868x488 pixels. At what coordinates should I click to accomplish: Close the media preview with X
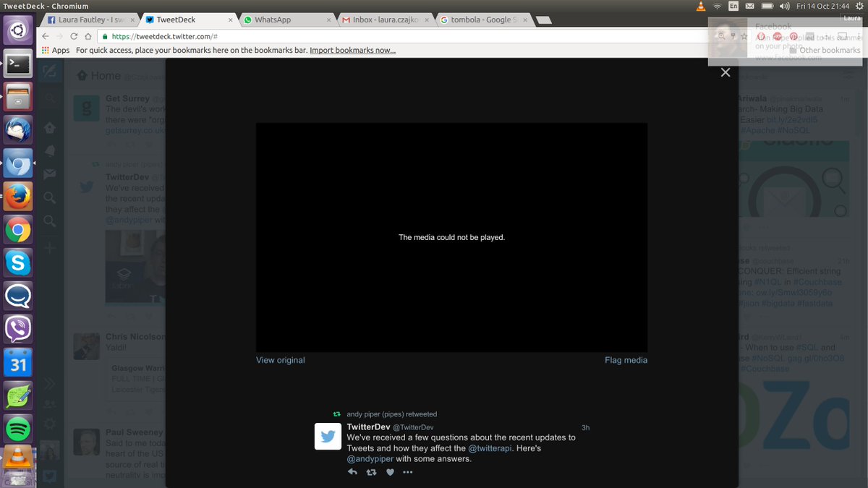click(726, 72)
